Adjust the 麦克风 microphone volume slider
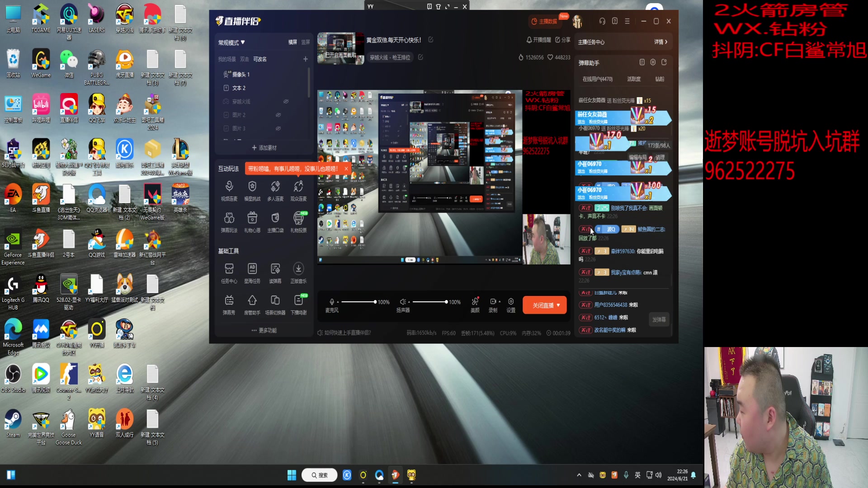 [x=375, y=302]
